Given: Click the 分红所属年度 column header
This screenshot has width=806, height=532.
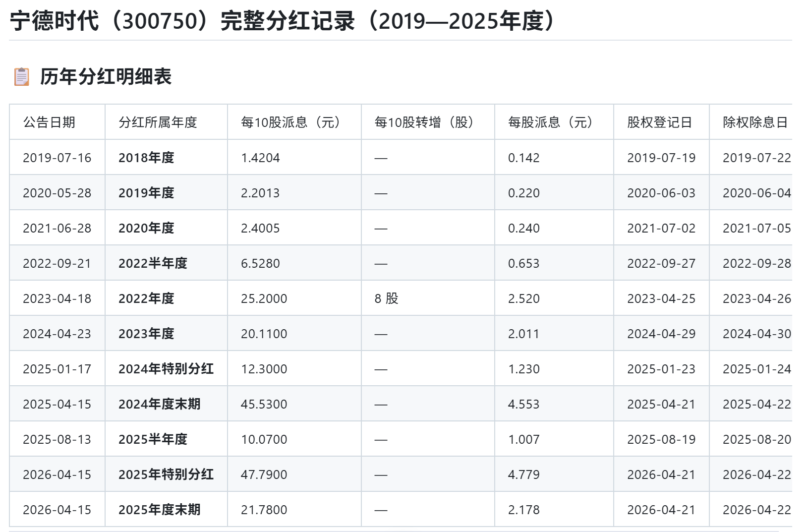Looking at the screenshot, I should click(x=158, y=122).
